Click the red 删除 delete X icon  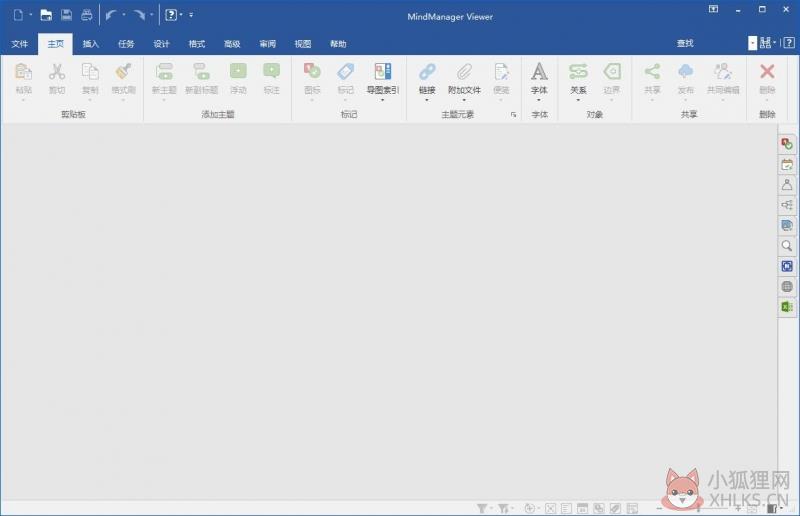coord(767,71)
